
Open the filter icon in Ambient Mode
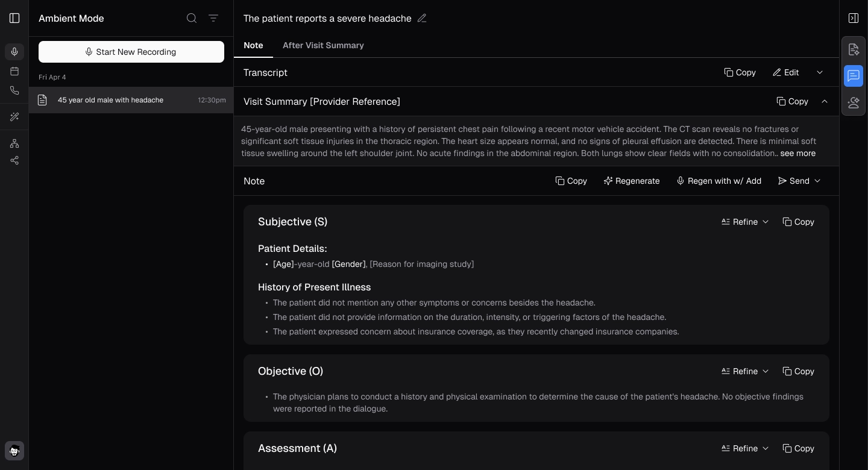click(x=213, y=18)
